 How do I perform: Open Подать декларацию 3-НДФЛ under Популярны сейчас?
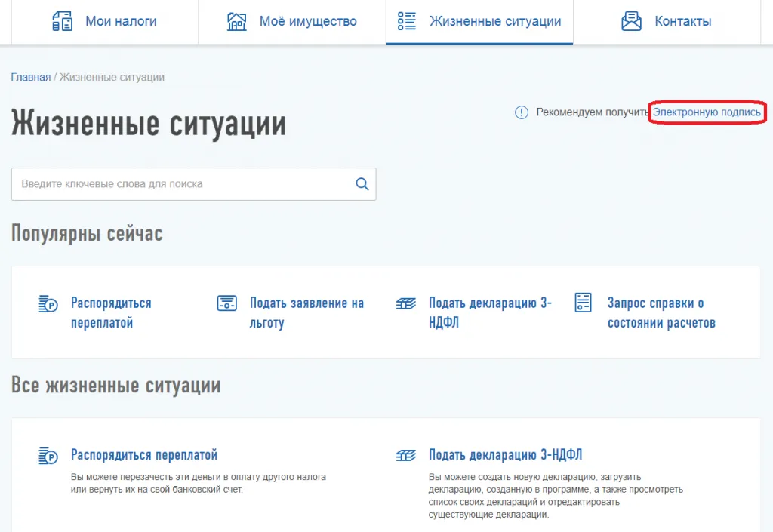point(490,312)
